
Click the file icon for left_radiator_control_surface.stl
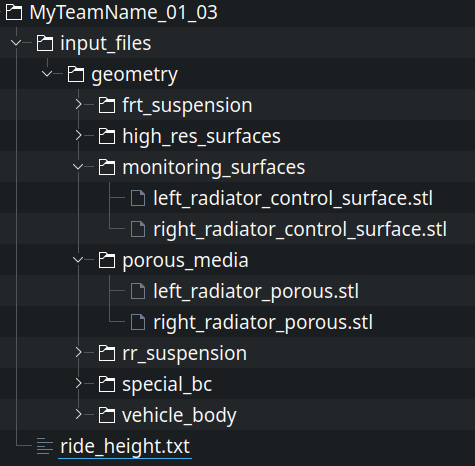[138, 198]
